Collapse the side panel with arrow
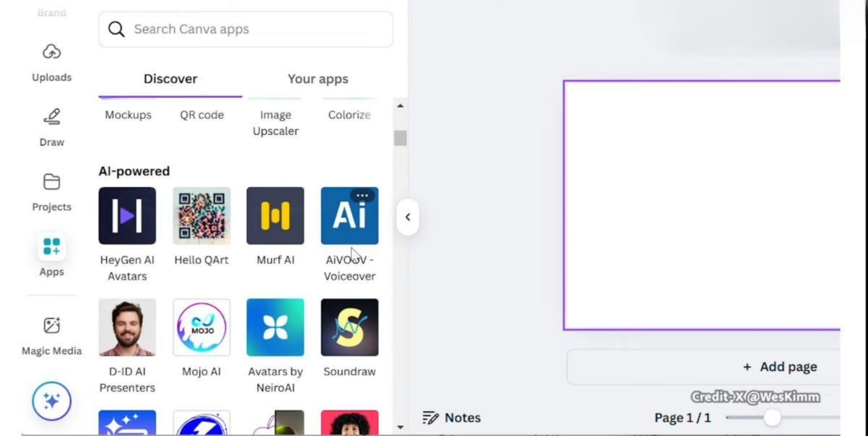The height and width of the screenshot is (436, 868). 408,217
